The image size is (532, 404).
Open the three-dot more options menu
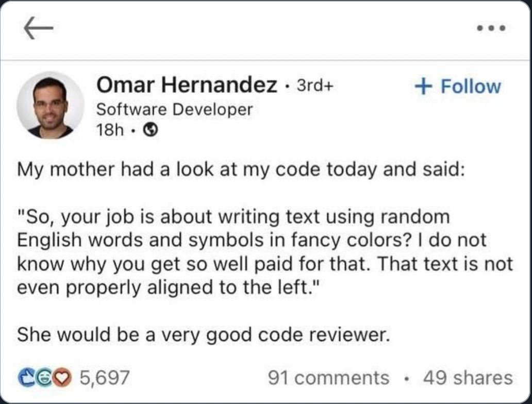pyautogui.click(x=490, y=28)
